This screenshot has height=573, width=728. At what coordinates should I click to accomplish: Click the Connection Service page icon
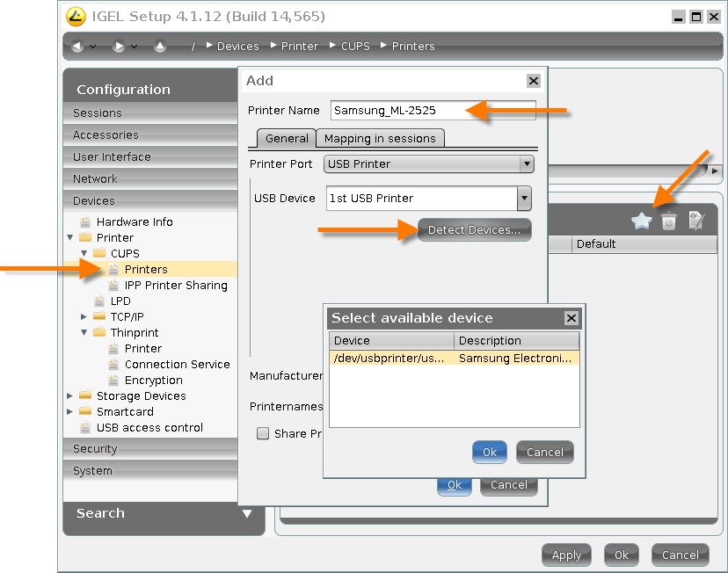pos(113,364)
